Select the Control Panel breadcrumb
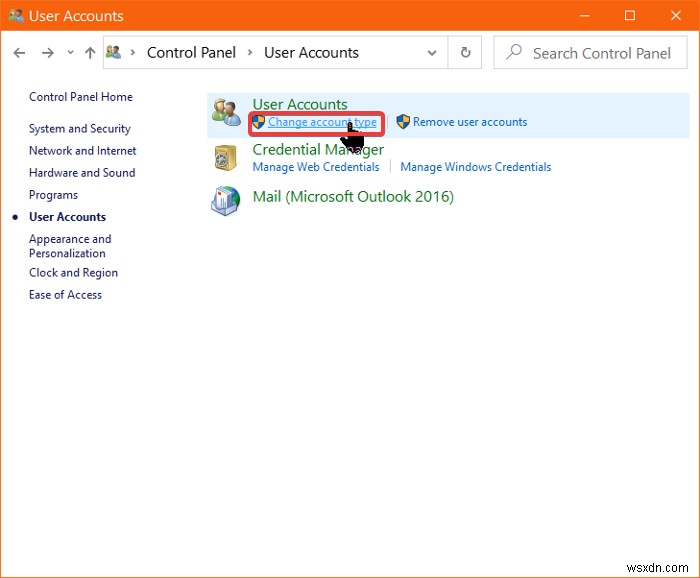Screen dimensions: 700x578 191,53
